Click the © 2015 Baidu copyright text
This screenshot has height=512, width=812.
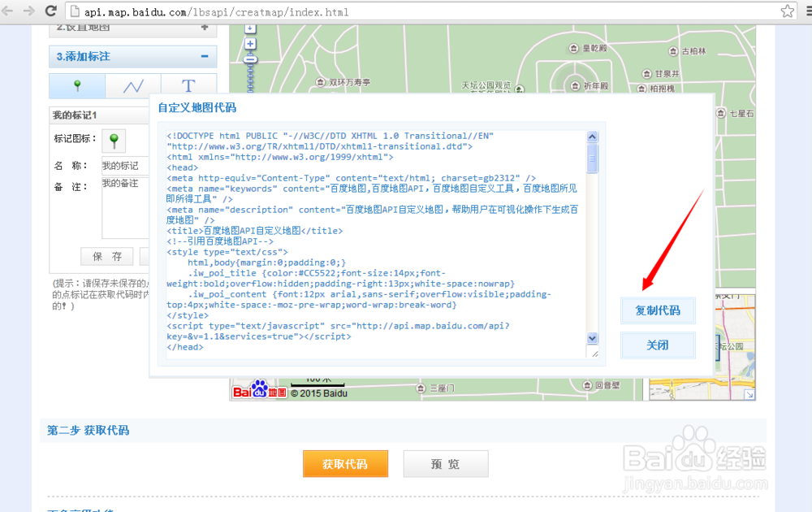coord(319,393)
